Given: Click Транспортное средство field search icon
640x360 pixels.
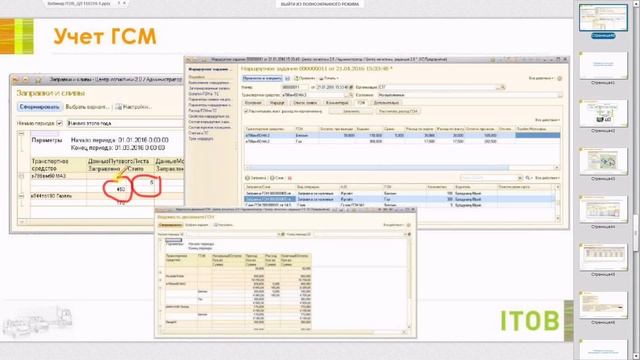Looking at the screenshot, I should tap(351, 95).
